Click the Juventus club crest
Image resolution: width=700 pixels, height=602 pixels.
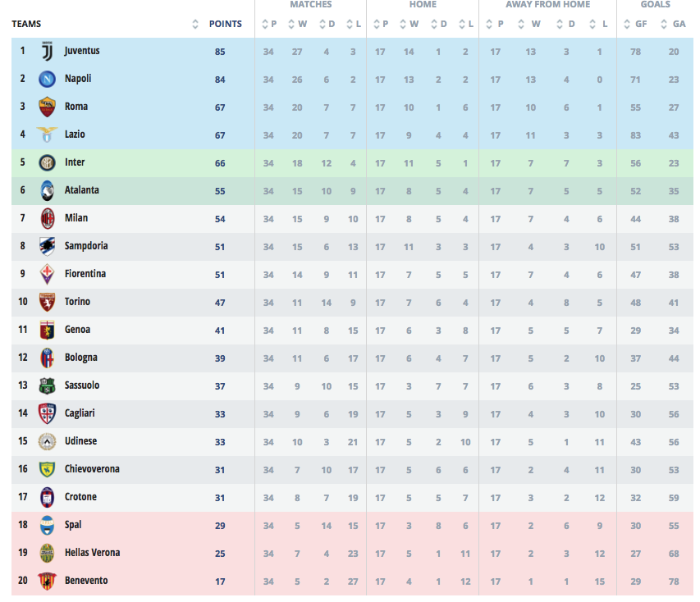coord(47,51)
